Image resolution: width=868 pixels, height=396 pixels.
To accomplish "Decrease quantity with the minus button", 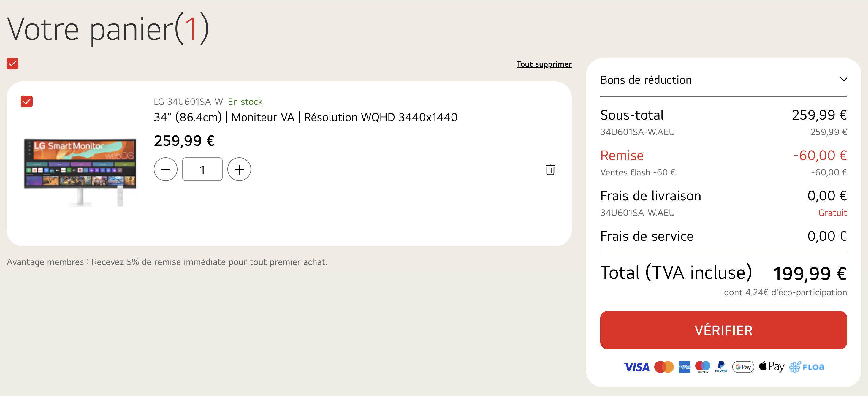I will point(165,169).
